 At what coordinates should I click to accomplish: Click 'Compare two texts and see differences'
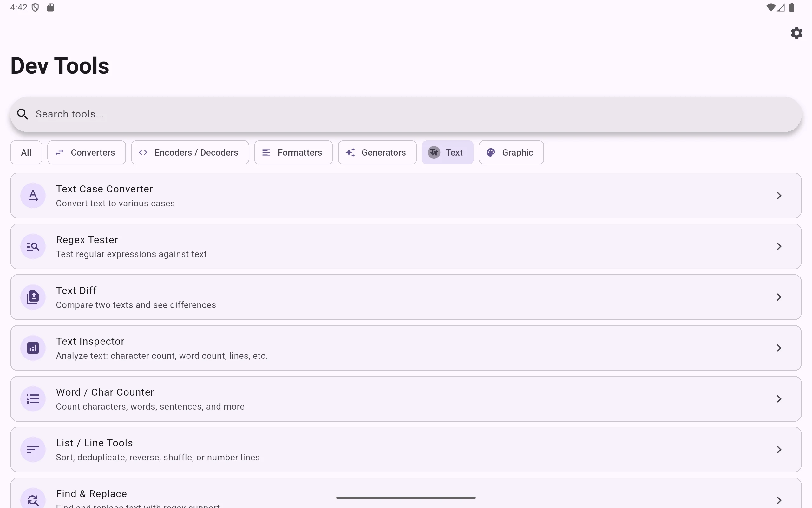[x=136, y=305]
